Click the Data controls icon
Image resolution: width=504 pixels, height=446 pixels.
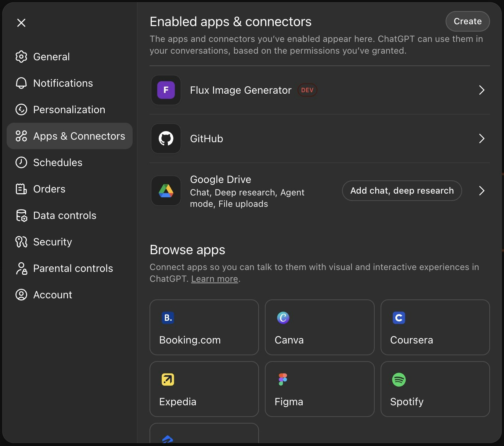21,216
